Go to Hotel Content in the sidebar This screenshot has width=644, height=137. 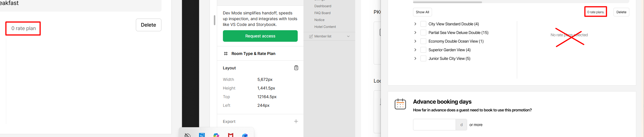pyautogui.click(x=325, y=27)
